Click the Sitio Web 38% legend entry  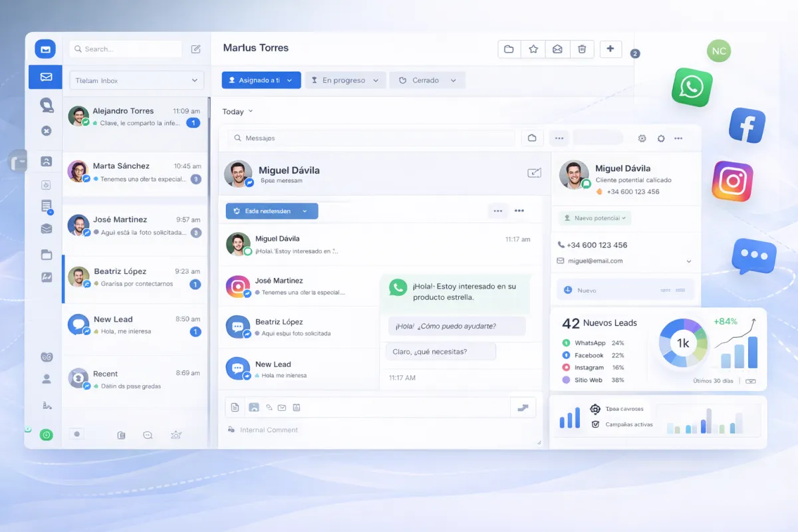point(593,380)
